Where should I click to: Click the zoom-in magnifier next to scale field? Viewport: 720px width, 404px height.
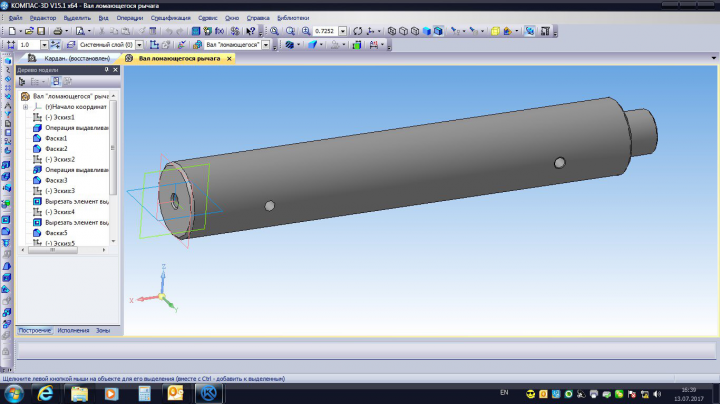pos(306,31)
